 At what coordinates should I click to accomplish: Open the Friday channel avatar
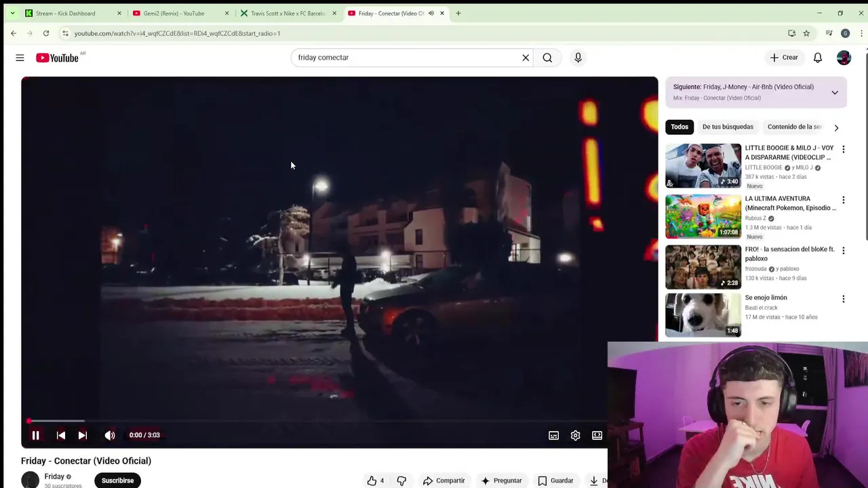[x=31, y=481]
